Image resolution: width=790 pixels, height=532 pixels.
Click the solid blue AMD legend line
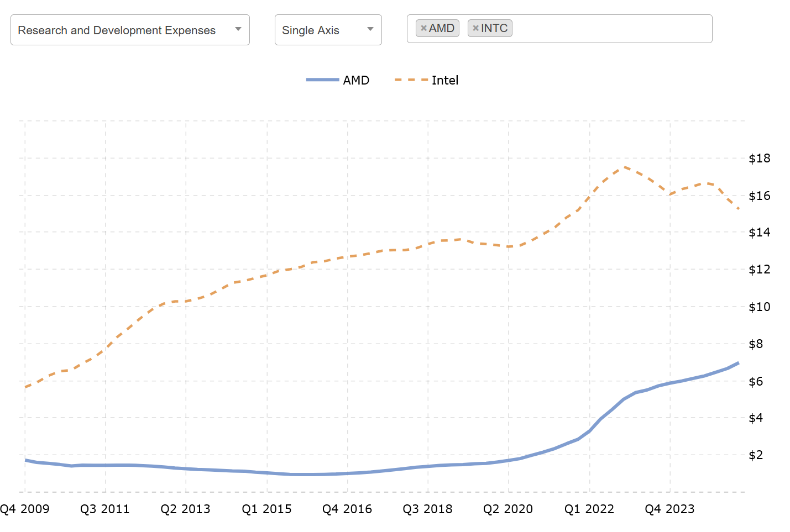322,80
